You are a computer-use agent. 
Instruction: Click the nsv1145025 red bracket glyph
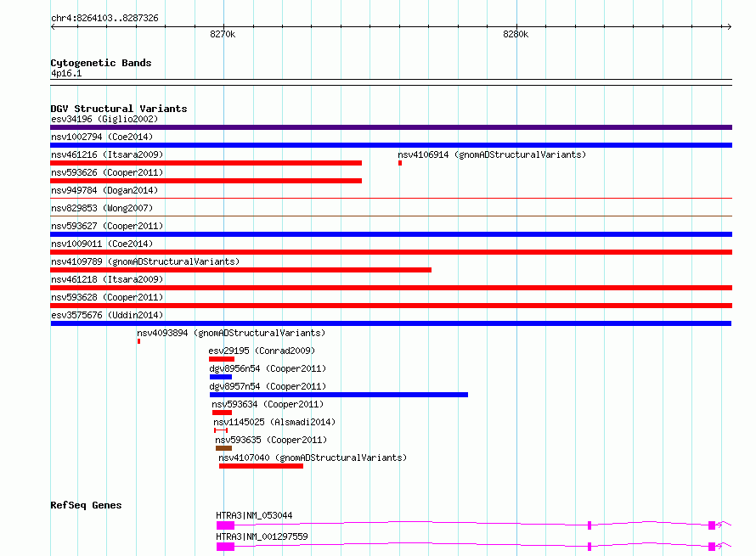[x=221, y=430]
